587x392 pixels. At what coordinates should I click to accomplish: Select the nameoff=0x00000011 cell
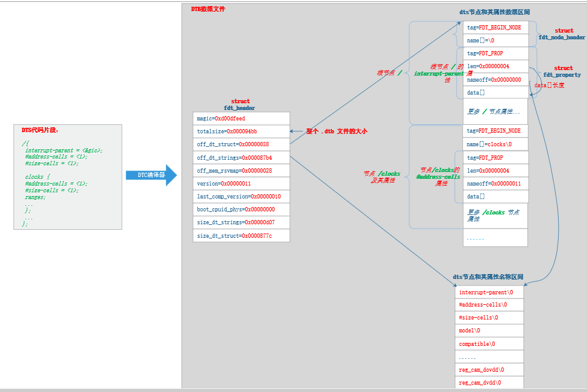pyautogui.click(x=495, y=183)
